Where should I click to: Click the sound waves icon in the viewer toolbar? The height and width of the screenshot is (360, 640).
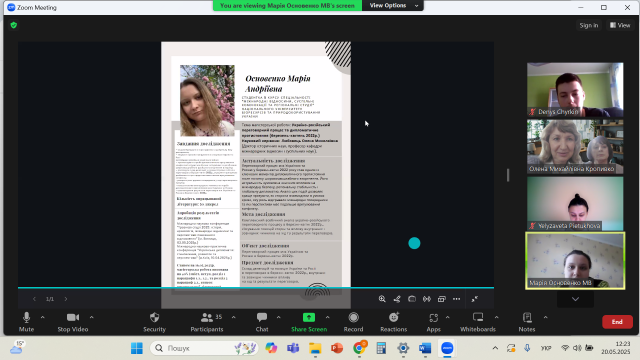(427, 299)
